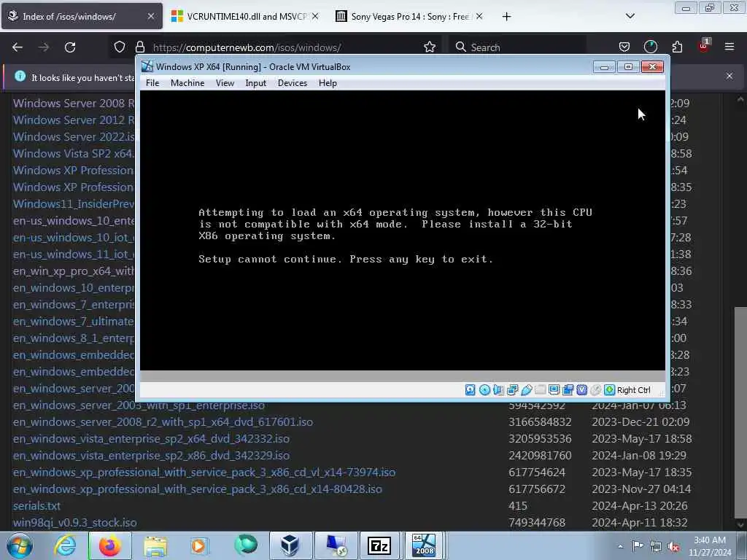Open en_windows_vista_enterprise_sp2_x64_dvd_342332.iso link
Viewport: 747px width, 560px height.
(151, 438)
